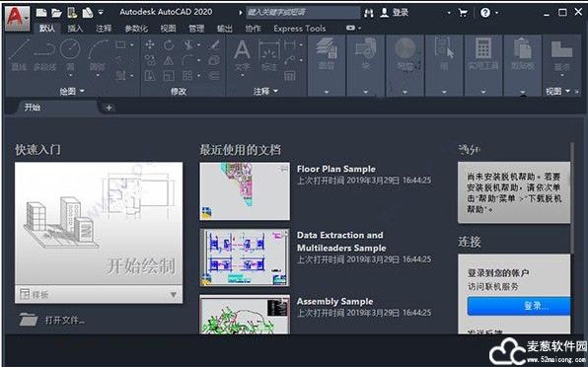Select the Trim scissors tool
This screenshot has width=588, height=367.
tap(188, 45)
